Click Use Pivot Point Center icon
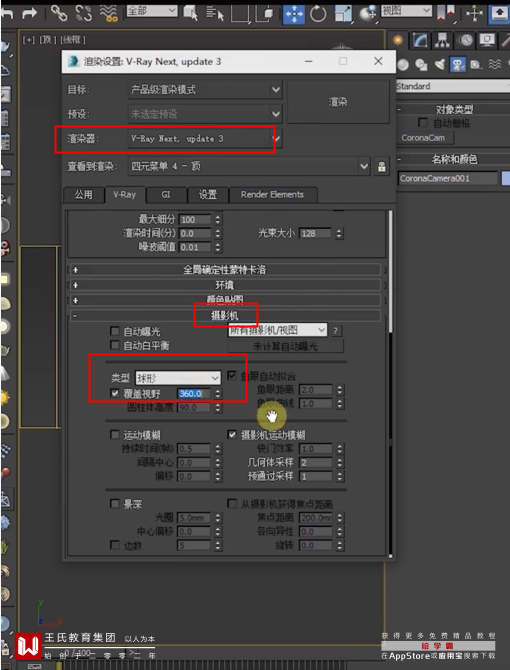The height and width of the screenshot is (670, 510). (446, 13)
